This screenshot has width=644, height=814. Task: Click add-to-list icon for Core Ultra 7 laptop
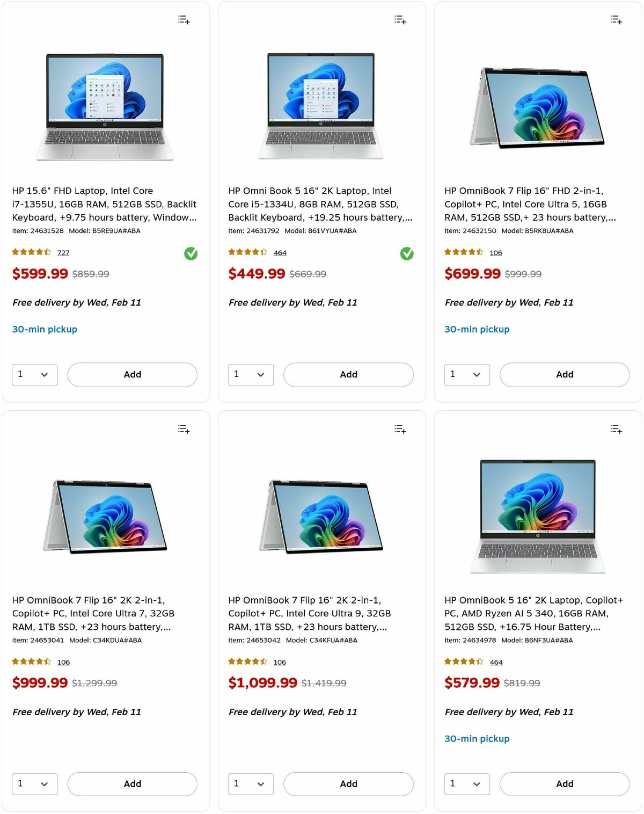point(184,429)
